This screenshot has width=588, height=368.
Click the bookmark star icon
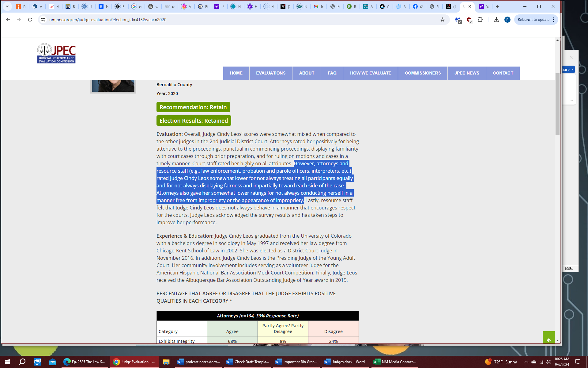click(x=442, y=20)
